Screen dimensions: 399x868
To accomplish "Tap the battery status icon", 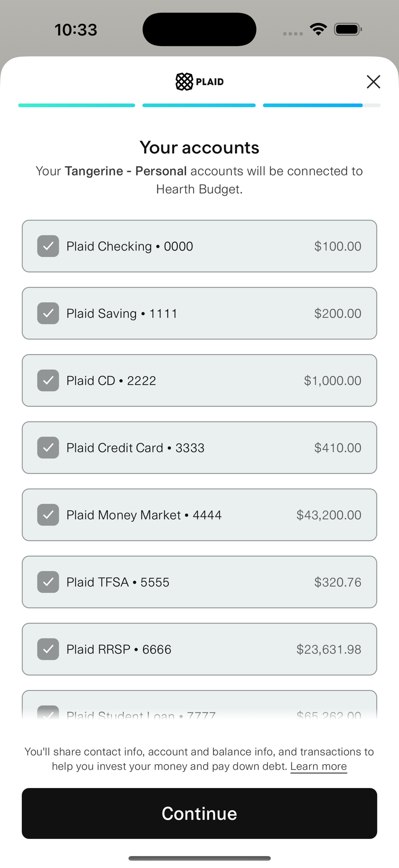I will pyautogui.click(x=348, y=30).
